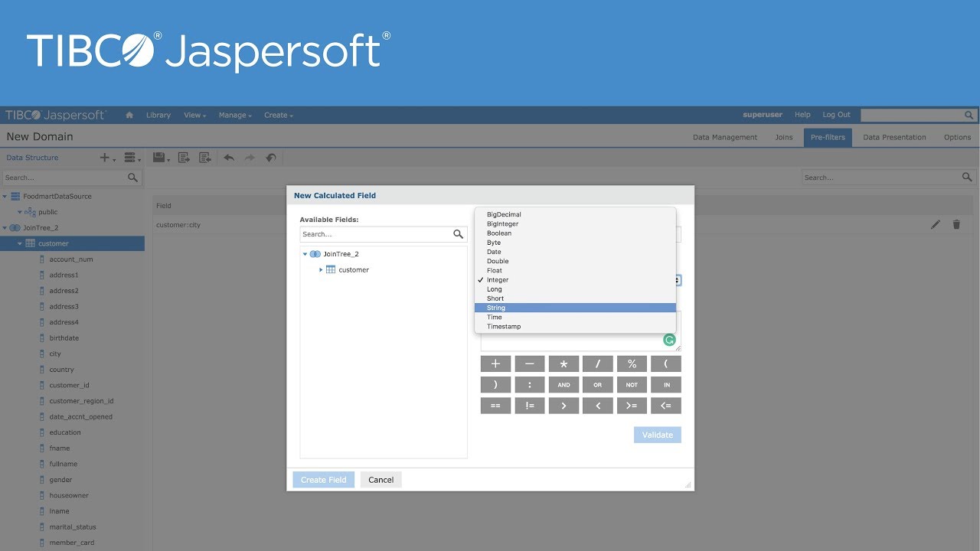Select the fullname field in the tree
The image size is (980, 551).
click(x=64, y=464)
